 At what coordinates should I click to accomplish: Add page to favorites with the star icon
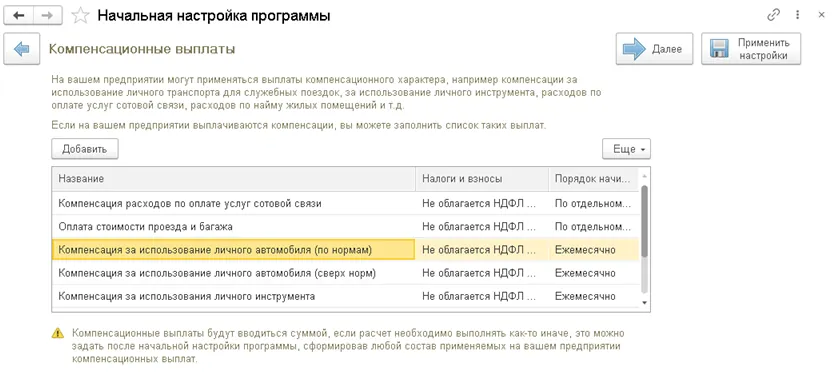coord(80,16)
